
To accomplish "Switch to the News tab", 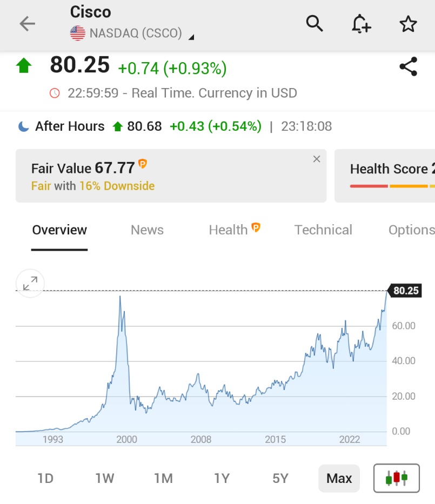I will (146, 230).
